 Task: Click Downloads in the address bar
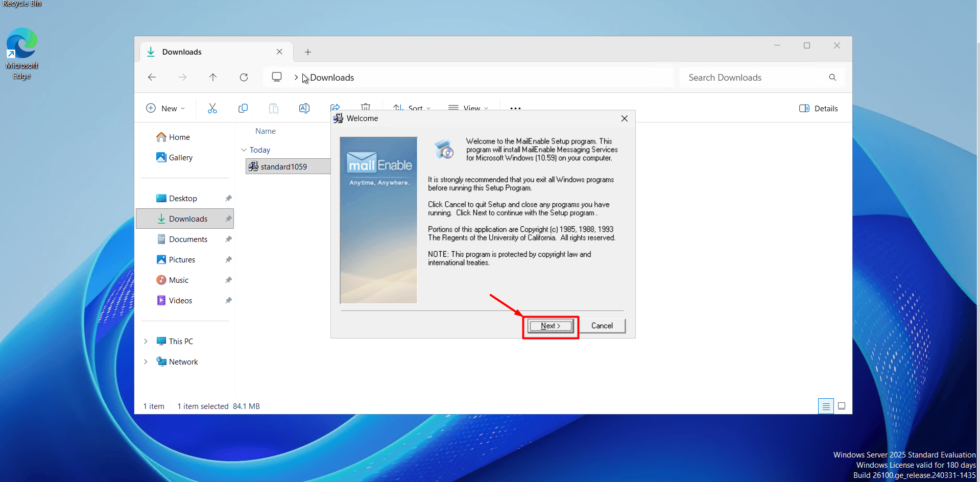point(332,78)
